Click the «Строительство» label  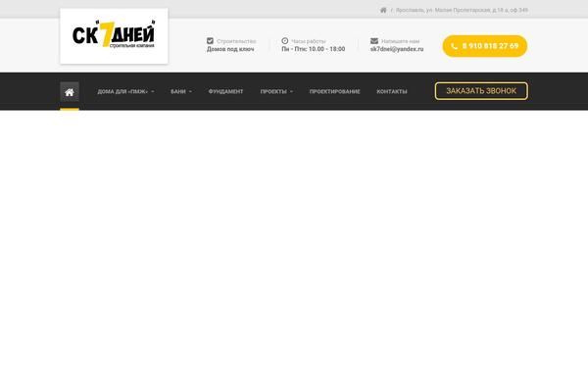[x=236, y=41]
